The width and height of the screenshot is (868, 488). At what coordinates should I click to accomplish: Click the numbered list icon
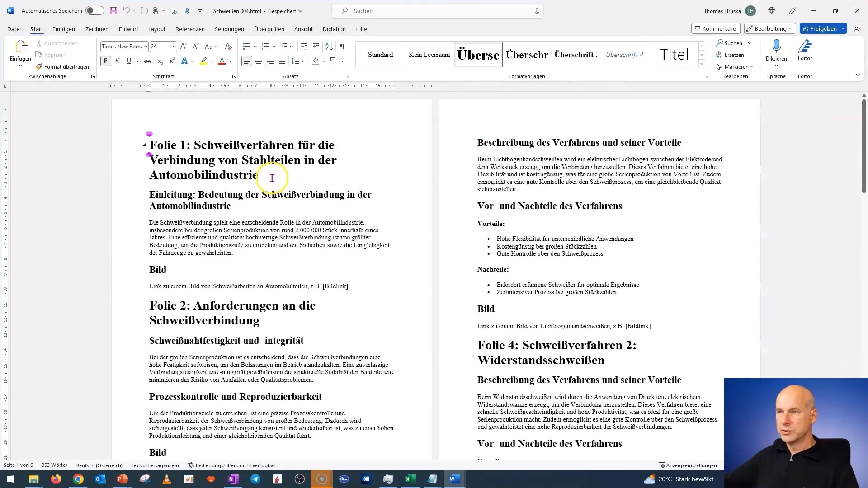point(265,47)
